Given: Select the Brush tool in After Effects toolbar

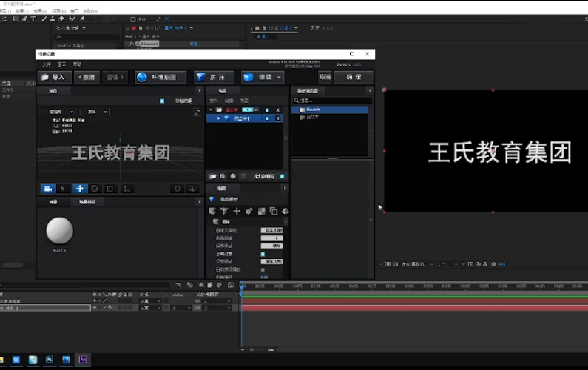Looking at the screenshot, I should click(44, 18).
